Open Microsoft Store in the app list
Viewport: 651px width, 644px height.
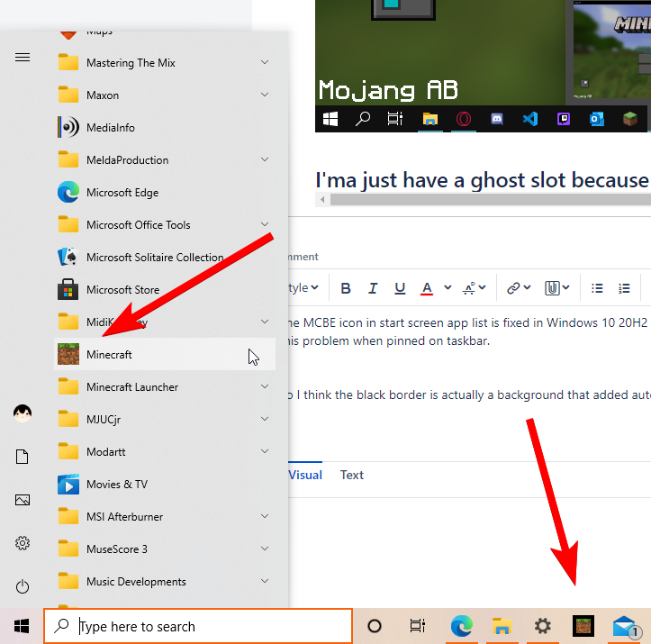122,290
